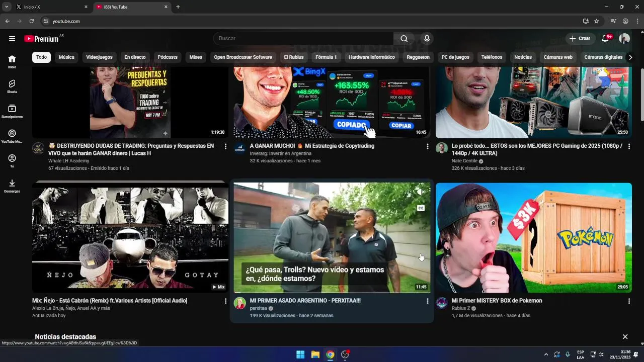Open the notifications bell
This screenshot has width=644, height=362.
pos(606,39)
